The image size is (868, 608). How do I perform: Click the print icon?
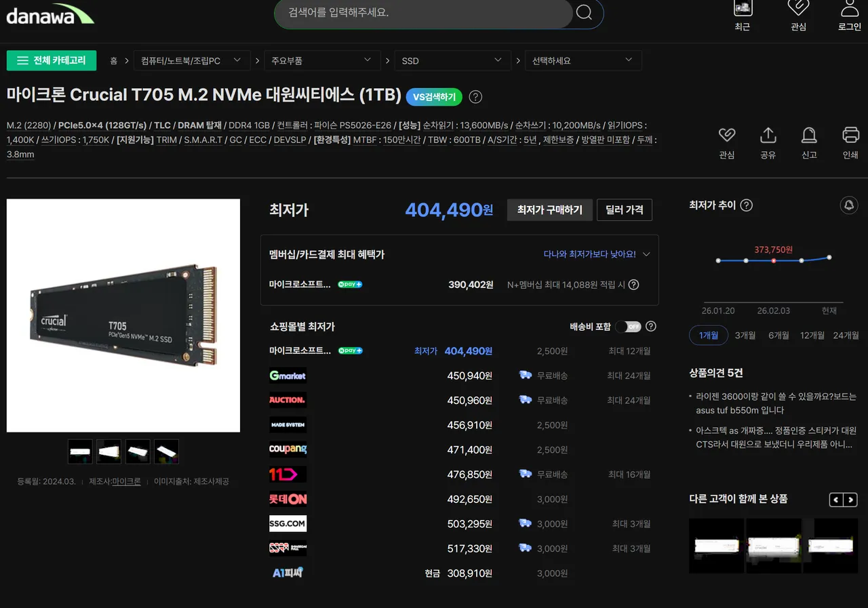tap(850, 135)
